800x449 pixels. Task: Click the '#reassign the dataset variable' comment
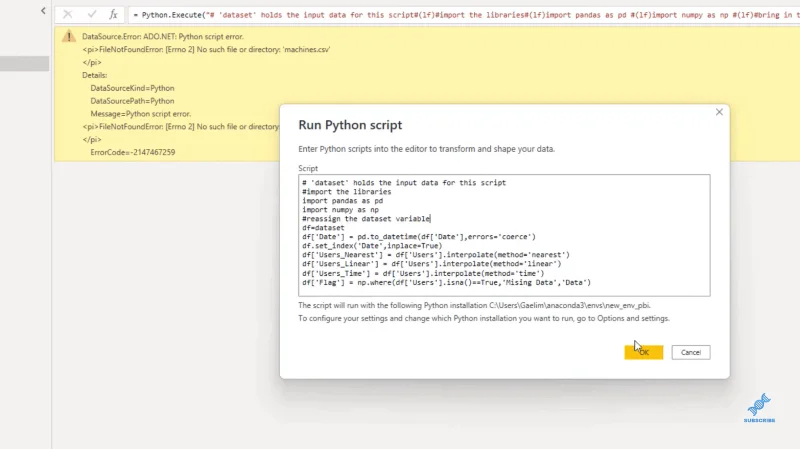tap(366, 218)
